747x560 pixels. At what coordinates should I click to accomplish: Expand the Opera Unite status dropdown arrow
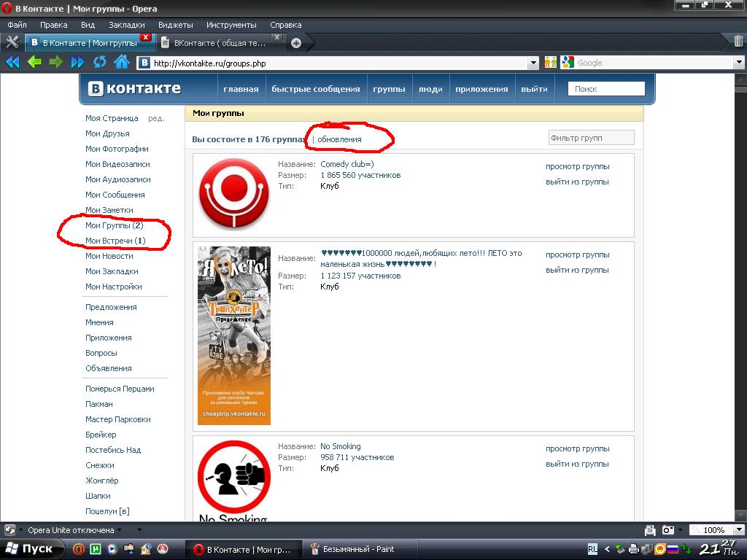119,529
